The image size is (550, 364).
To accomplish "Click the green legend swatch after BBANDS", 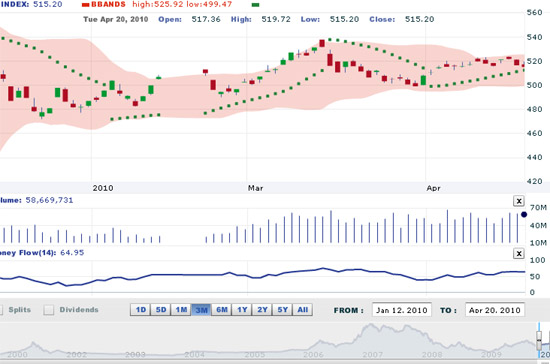I will tap(256, 5).
